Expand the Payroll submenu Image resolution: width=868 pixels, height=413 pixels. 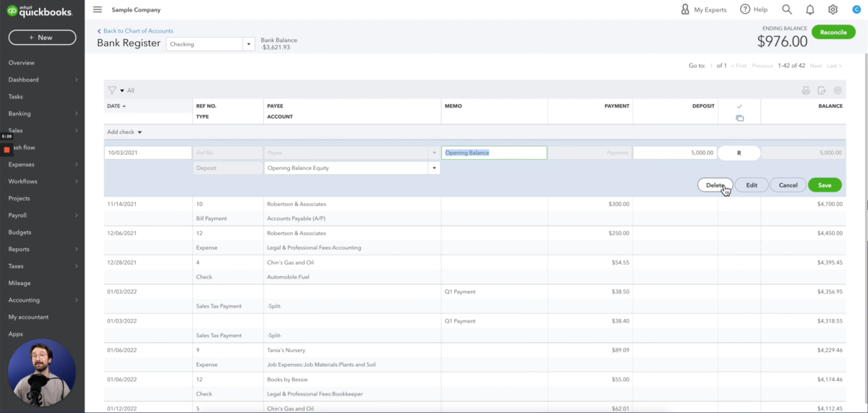(76, 216)
